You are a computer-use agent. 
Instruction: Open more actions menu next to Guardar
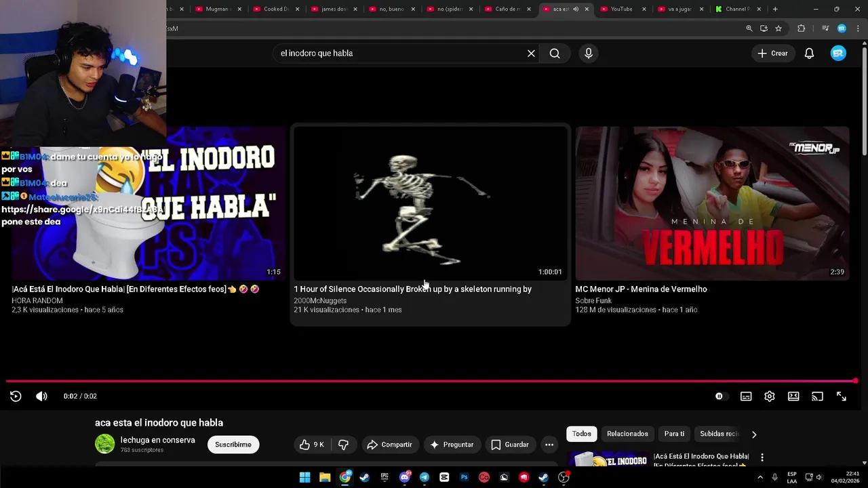(x=549, y=445)
